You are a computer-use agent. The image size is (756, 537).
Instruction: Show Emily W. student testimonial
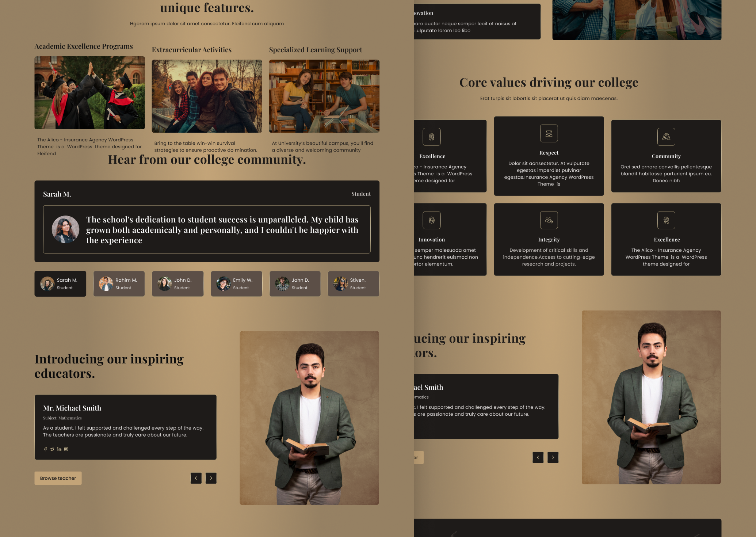tap(236, 283)
